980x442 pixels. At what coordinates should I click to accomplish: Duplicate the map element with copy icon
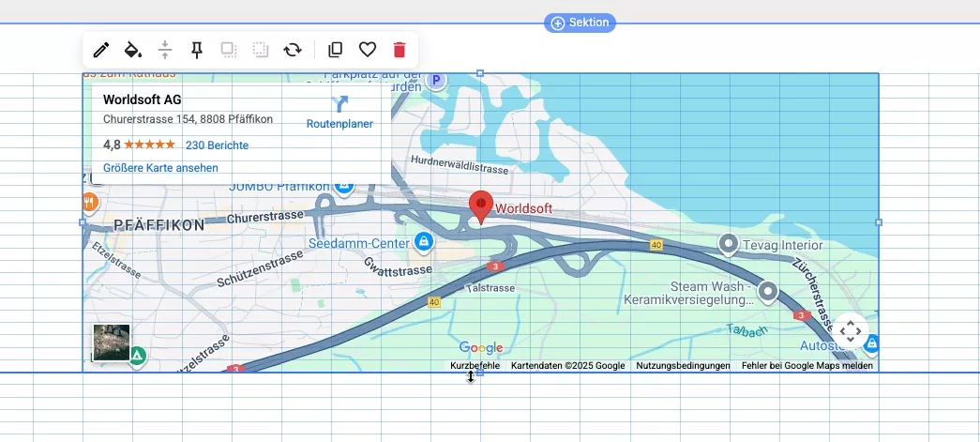335,51
